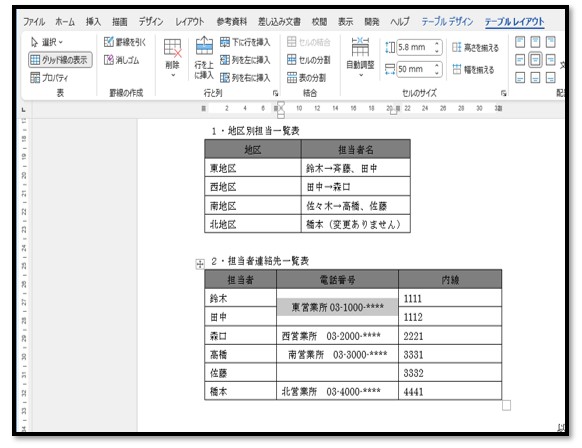This screenshot has width=582, height=448.
Task: Click the column width field showing 50 mm
Action: [x=415, y=69]
